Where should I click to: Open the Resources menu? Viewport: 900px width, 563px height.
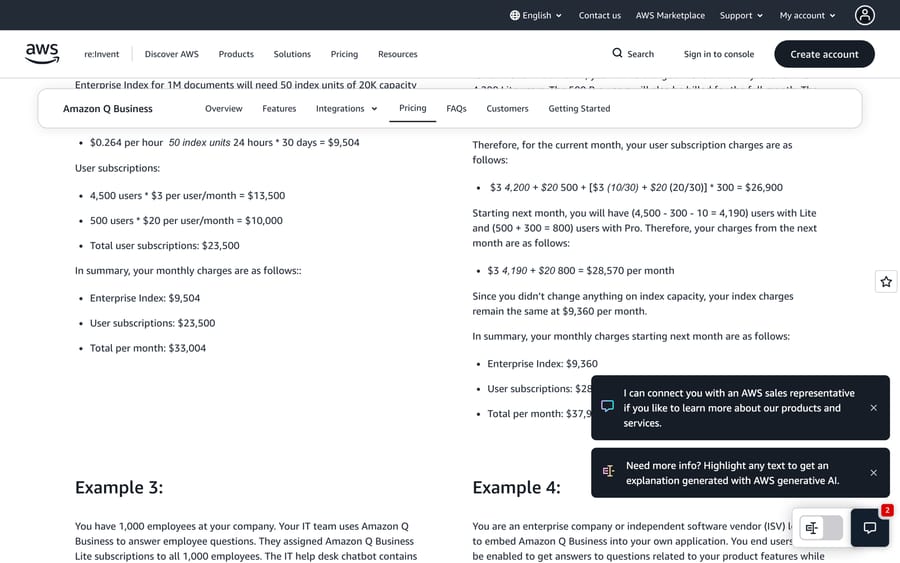click(398, 54)
